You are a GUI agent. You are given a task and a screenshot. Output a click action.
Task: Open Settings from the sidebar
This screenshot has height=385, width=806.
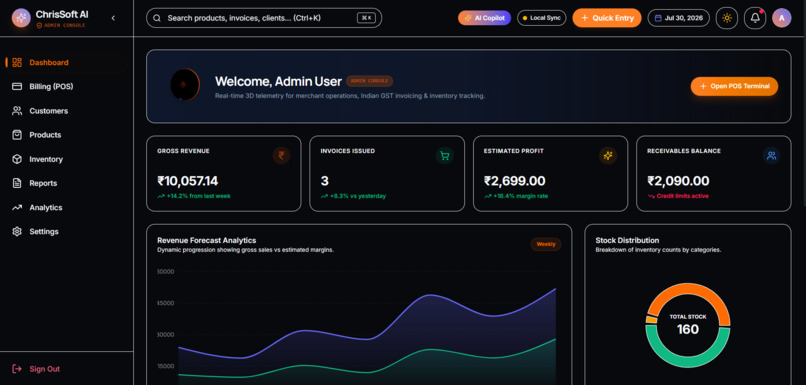[66, 231]
